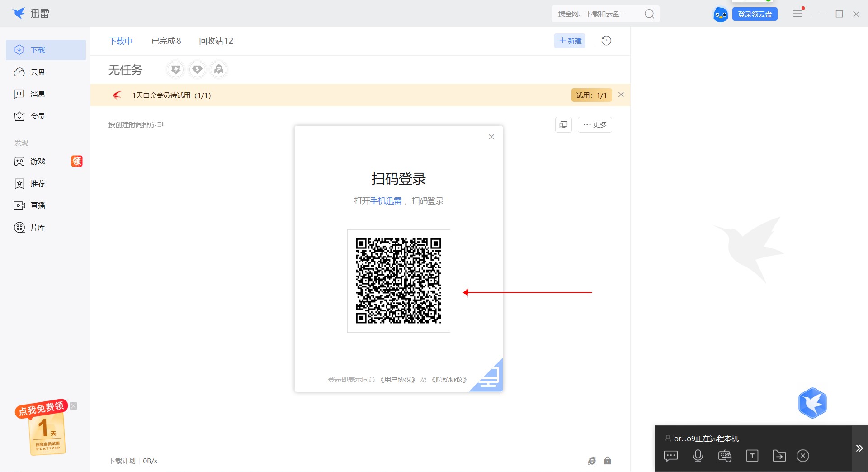Click keyboard icon in remote toolbar
The image size is (868, 472).
pyautogui.click(x=725, y=456)
